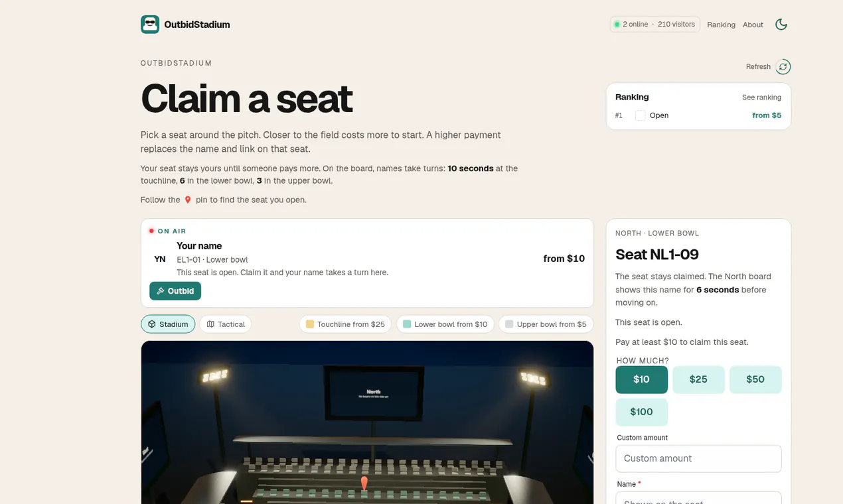Click the YN avatar initials

pyautogui.click(x=160, y=259)
